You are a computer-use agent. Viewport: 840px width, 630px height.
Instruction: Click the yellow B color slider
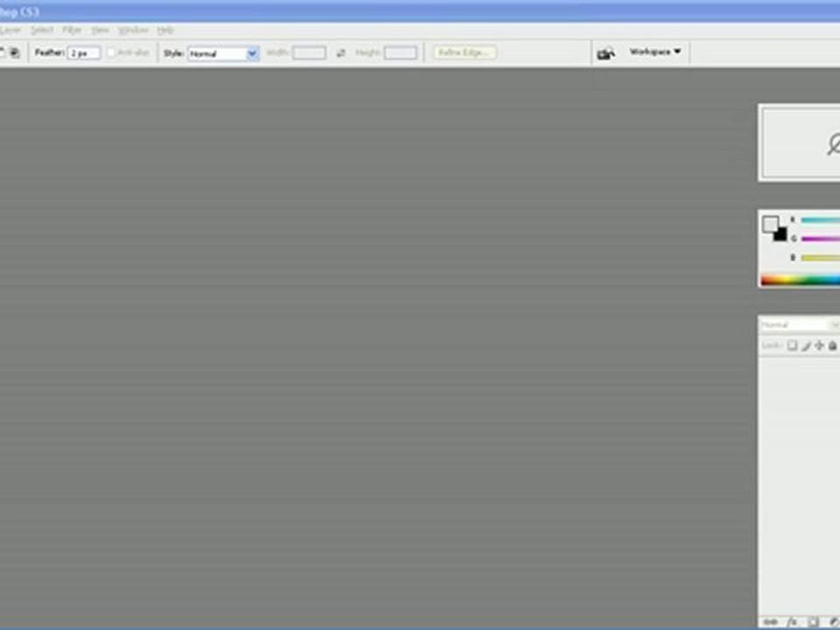pyautogui.click(x=820, y=257)
